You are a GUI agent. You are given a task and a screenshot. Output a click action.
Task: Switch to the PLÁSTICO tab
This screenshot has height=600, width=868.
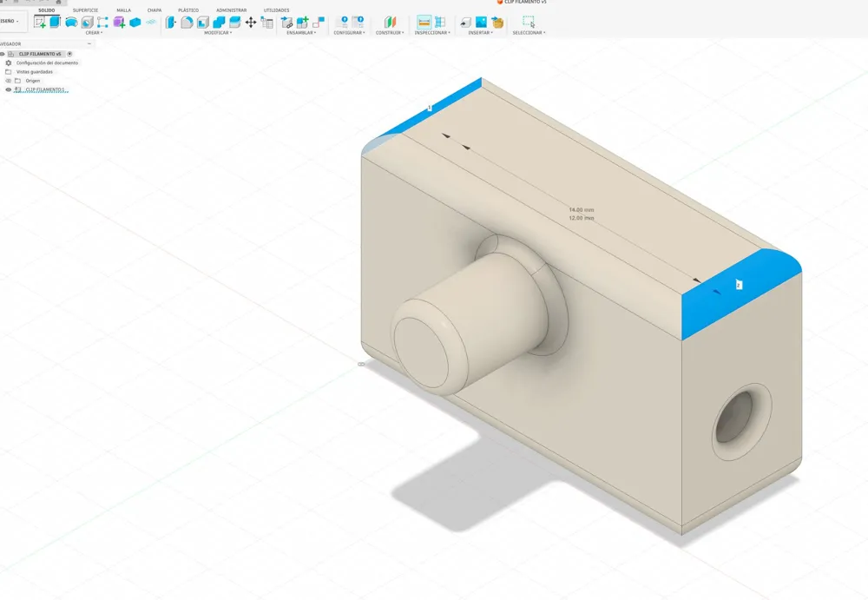(x=188, y=10)
